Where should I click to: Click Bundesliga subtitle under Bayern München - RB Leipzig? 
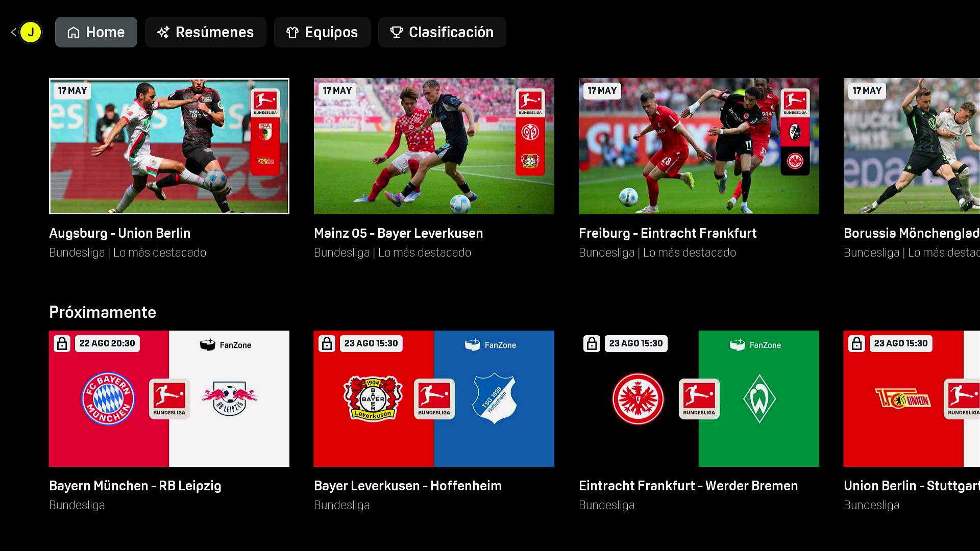[x=77, y=505]
